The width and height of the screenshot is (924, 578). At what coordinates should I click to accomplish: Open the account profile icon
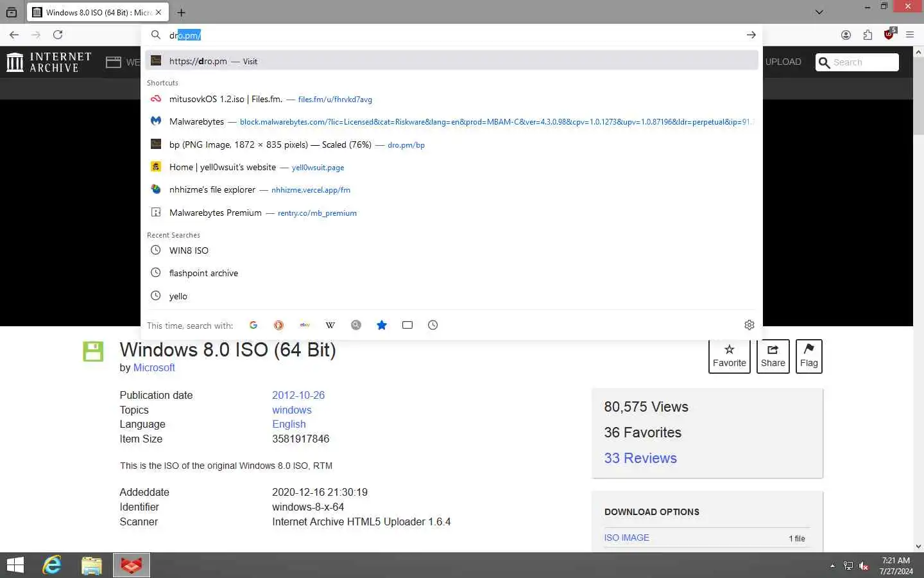coord(846,35)
